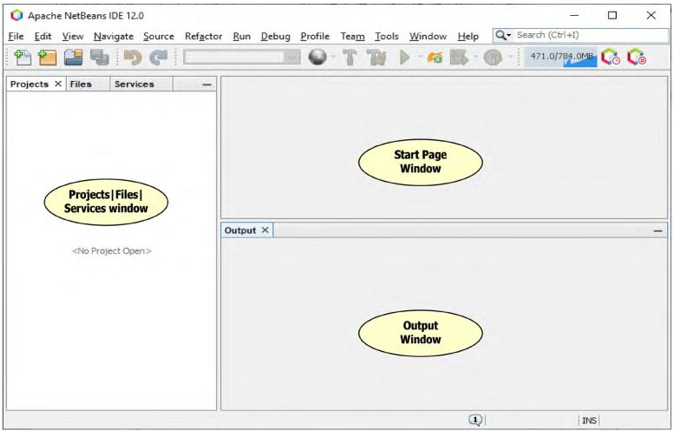Open the Team menu
The width and height of the screenshot is (680, 437).
coord(353,36)
